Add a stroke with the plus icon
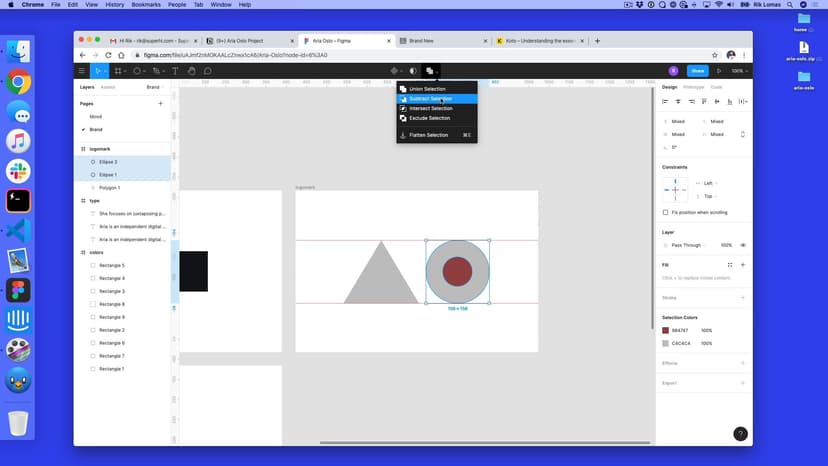 742,297
